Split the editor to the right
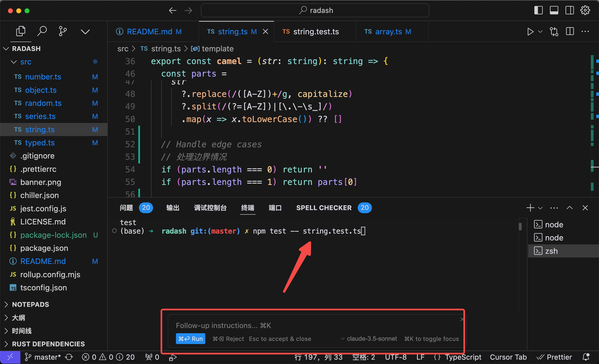The width and height of the screenshot is (599, 364). pyautogui.click(x=570, y=32)
